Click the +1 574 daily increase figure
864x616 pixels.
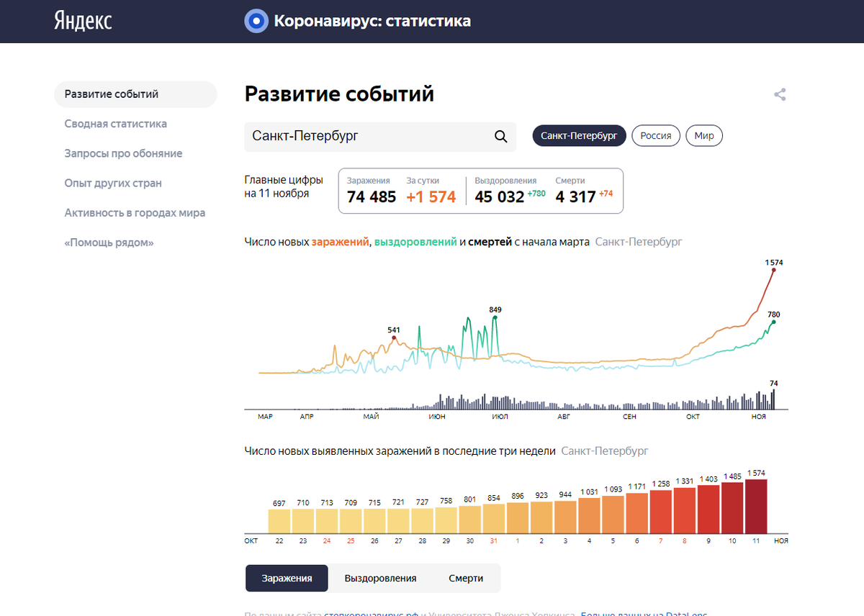[x=431, y=196]
